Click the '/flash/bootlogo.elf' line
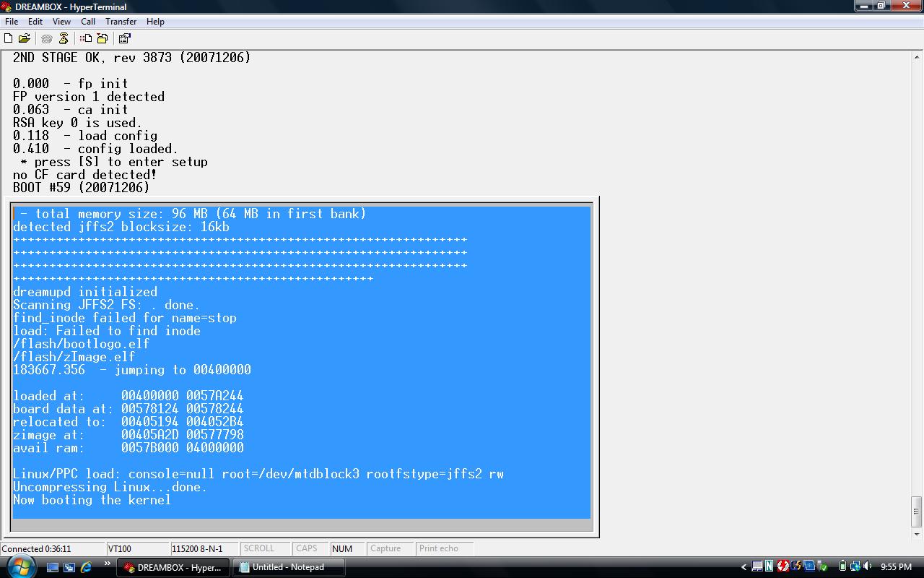This screenshot has width=924, height=578. (x=81, y=344)
